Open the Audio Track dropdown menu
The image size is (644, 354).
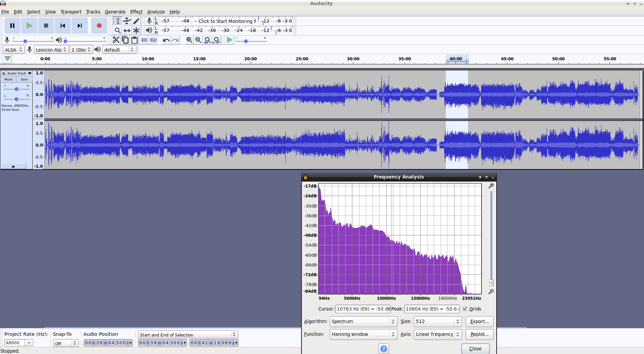pyautogui.click(x=19, y=73)
